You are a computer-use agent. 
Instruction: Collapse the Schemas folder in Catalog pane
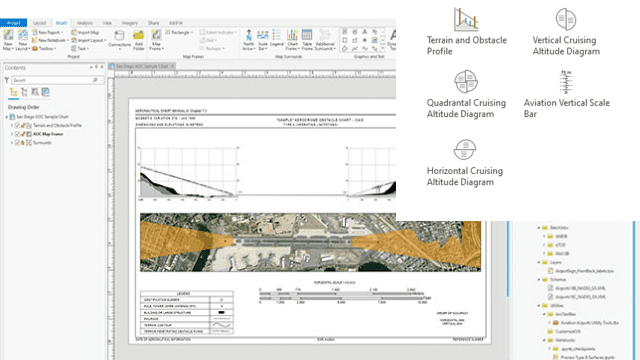tap(539, 280)
